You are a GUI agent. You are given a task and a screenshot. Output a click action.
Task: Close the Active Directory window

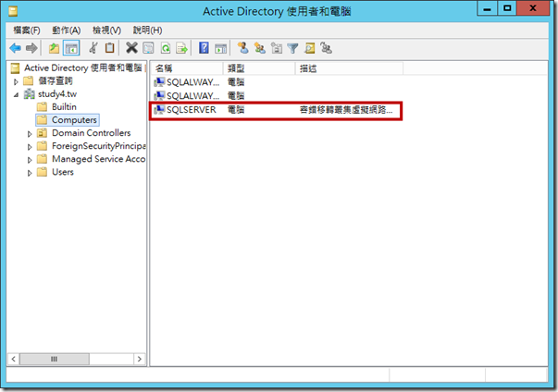pyautogui.click(x=533, y=8)
